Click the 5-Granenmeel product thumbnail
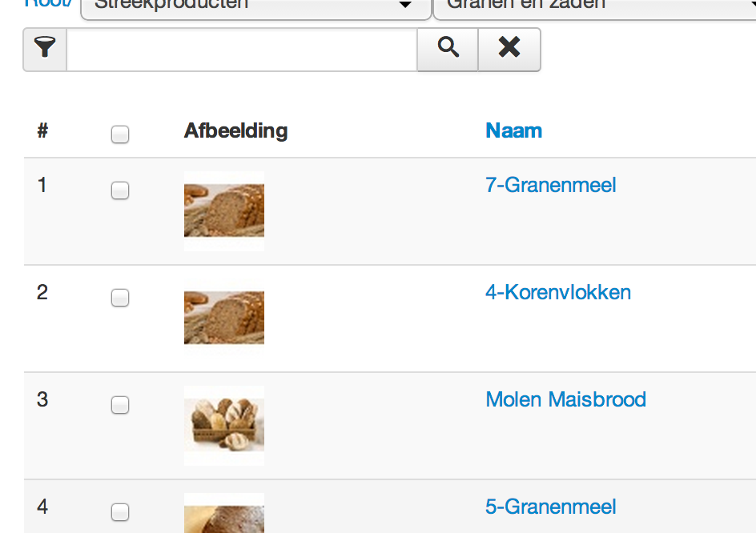Screen dimensions: 756x533 point(224,514)
